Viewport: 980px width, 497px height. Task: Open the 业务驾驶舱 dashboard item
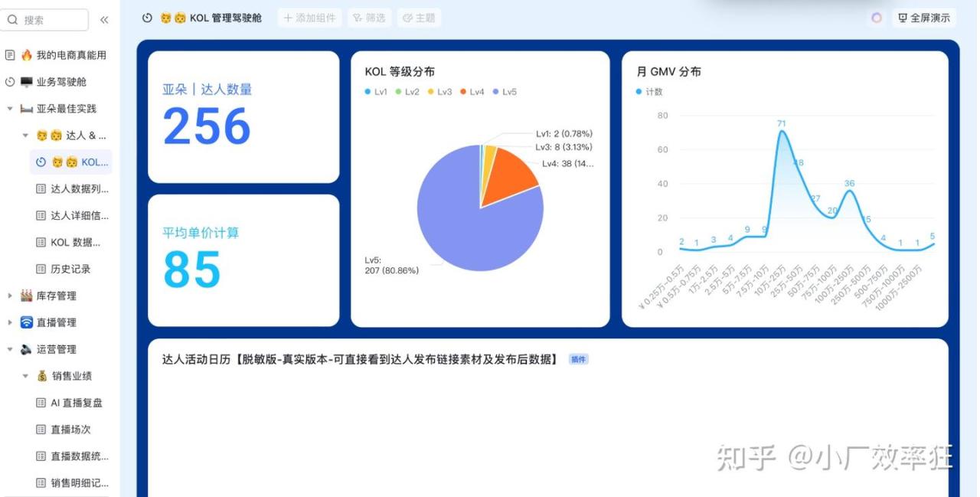(x=61, y=82)
